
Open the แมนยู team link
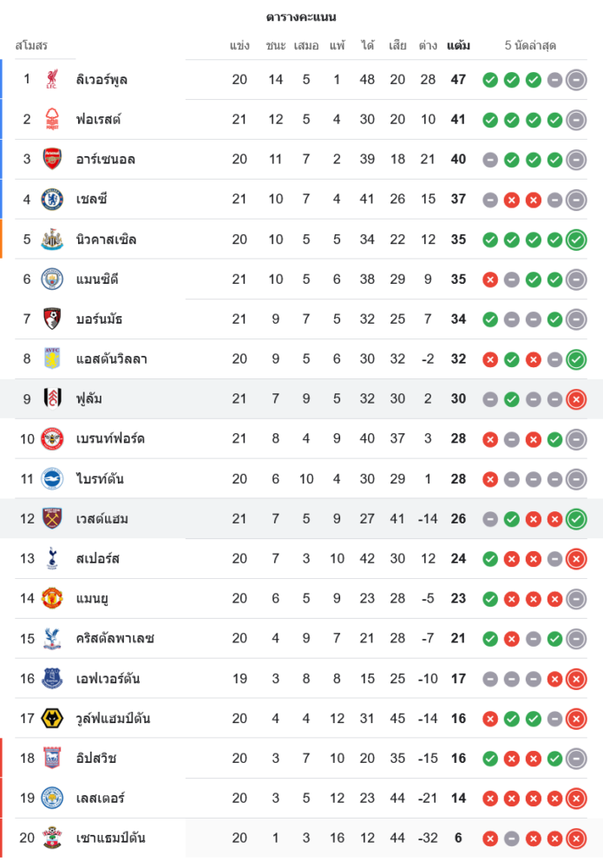[x=92, y=599]
